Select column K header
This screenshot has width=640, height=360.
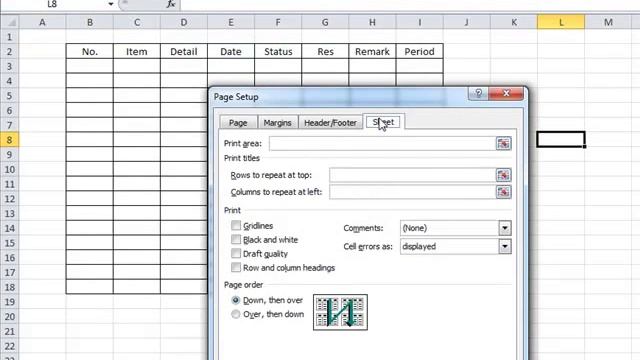(x=514, y=22)
